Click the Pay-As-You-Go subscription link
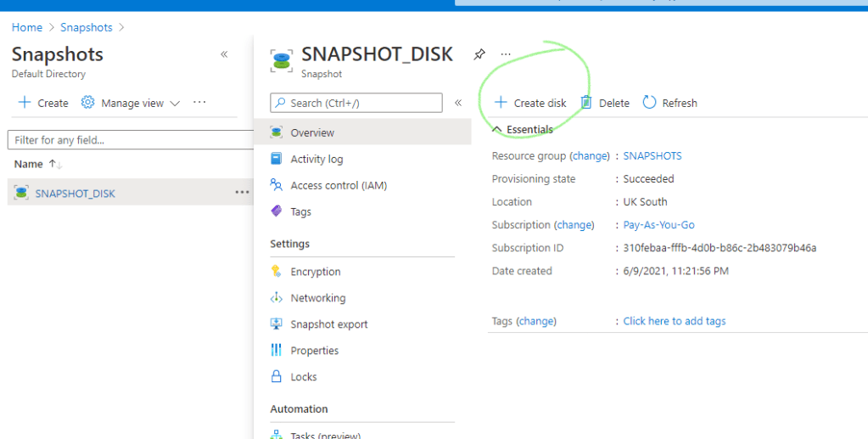The image size is (868, 439). pyautogui.click(x=658, y=225)
